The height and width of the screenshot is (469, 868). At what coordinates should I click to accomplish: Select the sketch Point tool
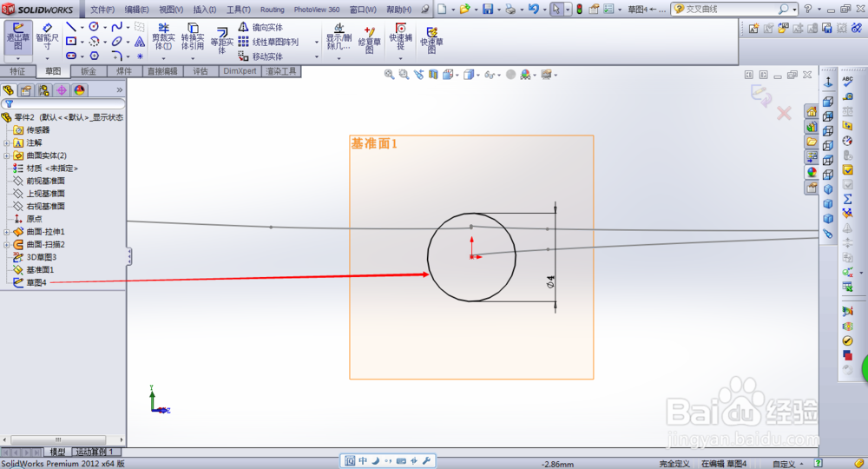140,56
